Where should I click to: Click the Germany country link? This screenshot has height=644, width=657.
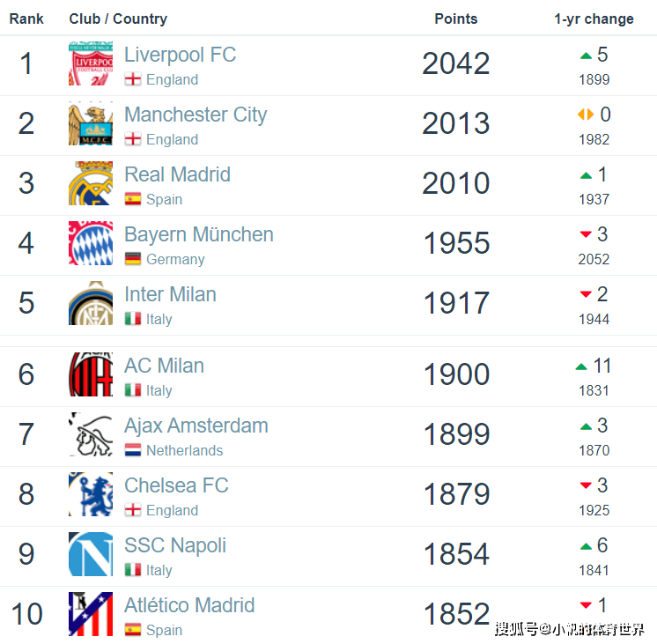point(175,259)
